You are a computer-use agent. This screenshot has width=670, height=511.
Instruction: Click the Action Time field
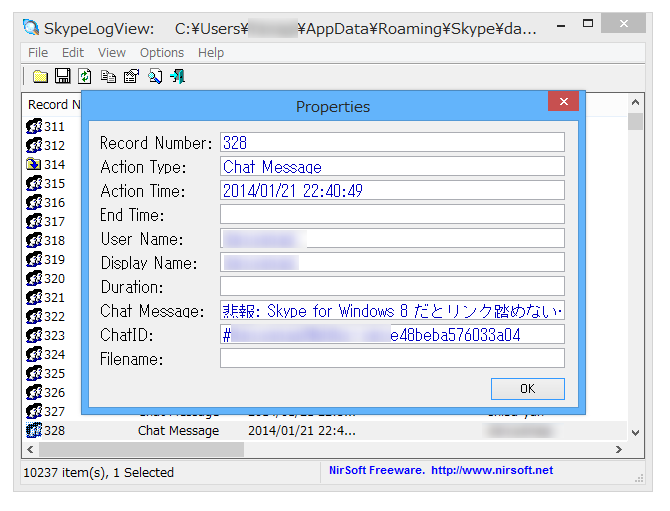(392, 190)
